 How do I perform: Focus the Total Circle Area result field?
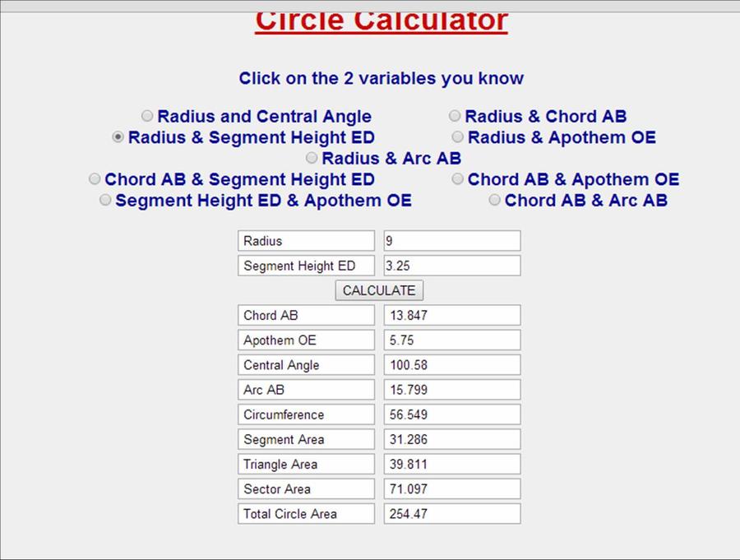point(451,514)
